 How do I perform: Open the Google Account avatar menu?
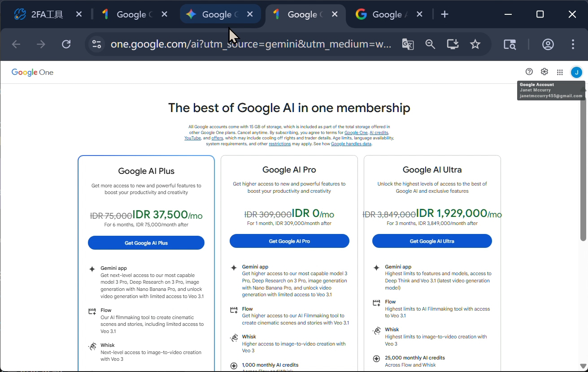tap(576, 72)
